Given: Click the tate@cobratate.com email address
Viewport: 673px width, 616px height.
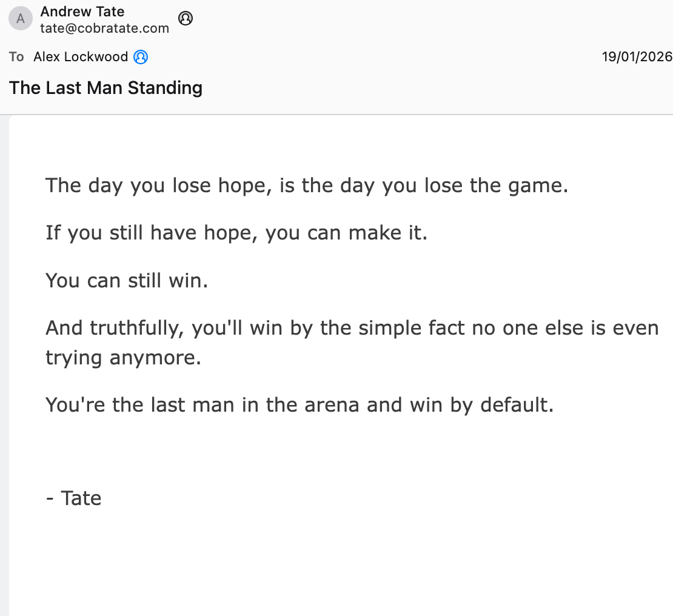Looking at the screenshot, I should point(104,28).
